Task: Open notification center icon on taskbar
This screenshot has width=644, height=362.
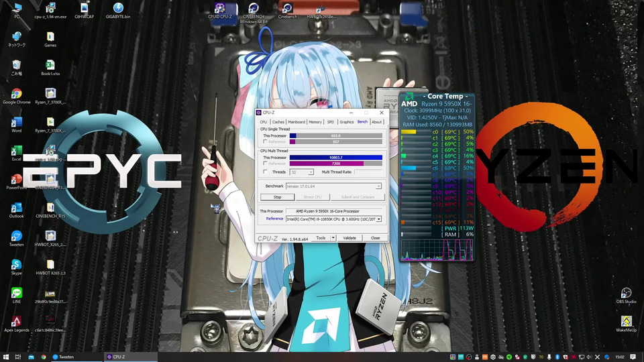Action: (633, 357)
